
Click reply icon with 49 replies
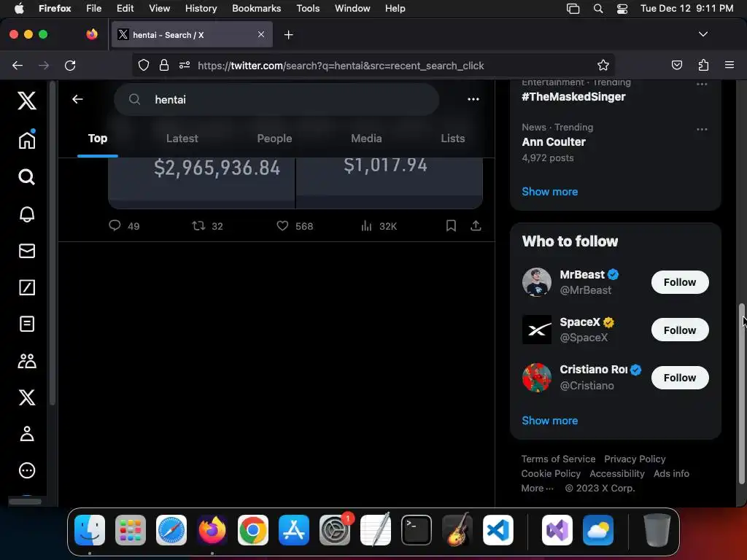(x=115, y=225)
